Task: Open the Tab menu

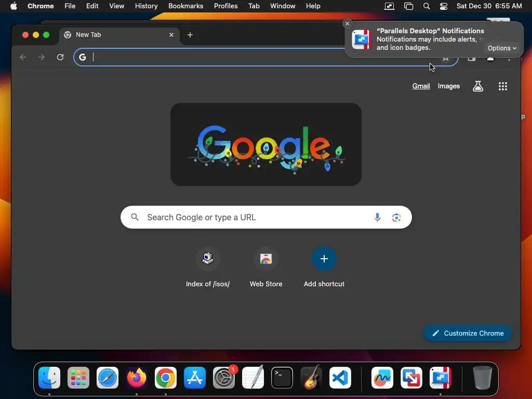Action: pos(254,6)
